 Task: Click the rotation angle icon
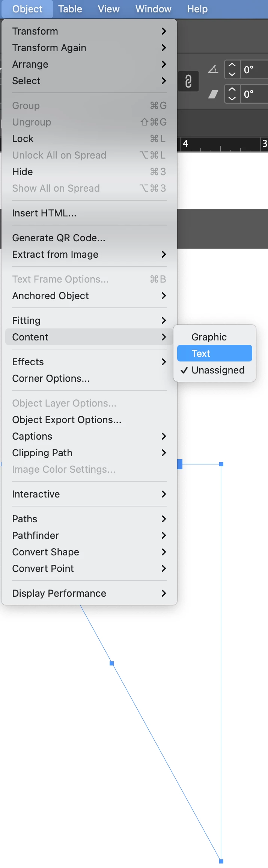[213, 70]
